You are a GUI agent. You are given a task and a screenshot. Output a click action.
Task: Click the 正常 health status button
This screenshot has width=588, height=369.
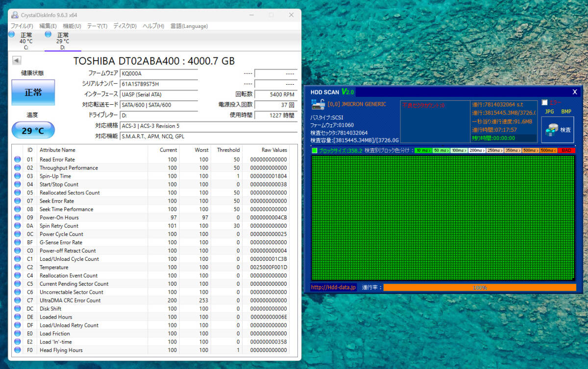pos(33,92)
